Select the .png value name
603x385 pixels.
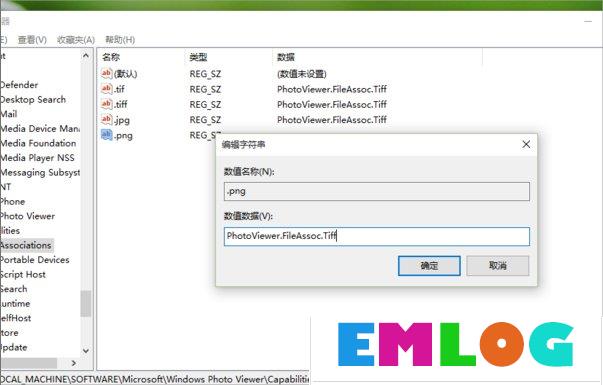pyautogui.click(x=123, y=135)
